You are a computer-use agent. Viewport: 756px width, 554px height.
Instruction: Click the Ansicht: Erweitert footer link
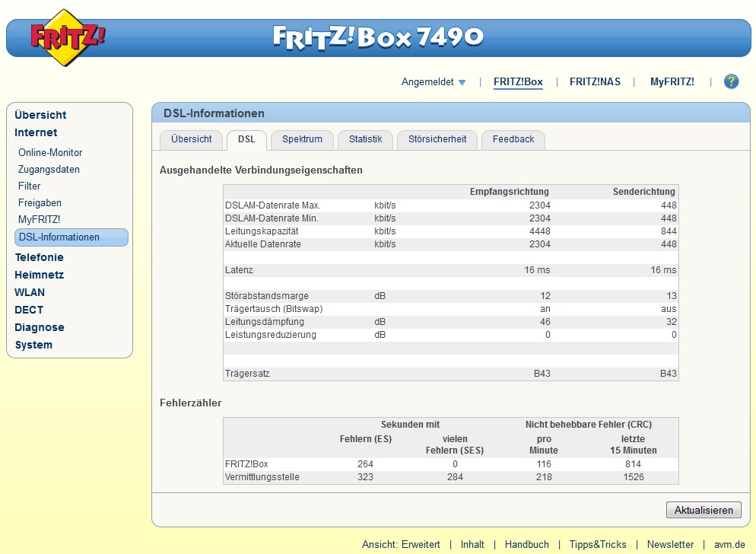tap(401, 544)
